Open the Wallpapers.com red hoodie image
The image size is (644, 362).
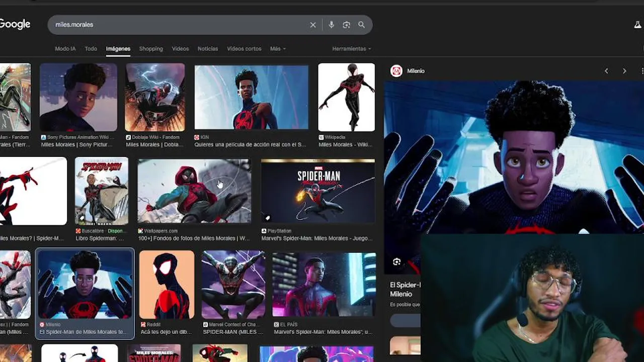point(194,191)
